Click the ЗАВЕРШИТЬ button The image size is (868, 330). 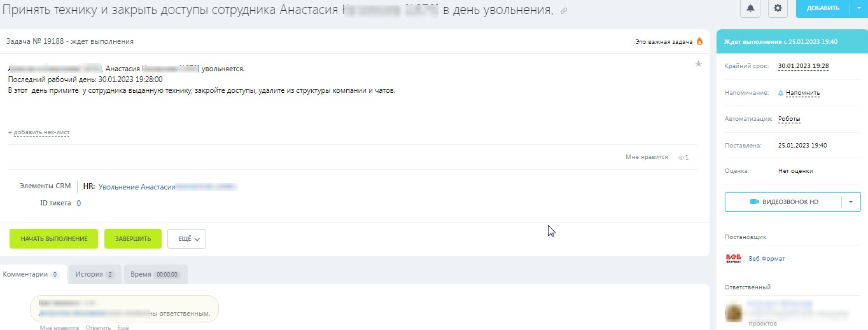coord(133,239)
